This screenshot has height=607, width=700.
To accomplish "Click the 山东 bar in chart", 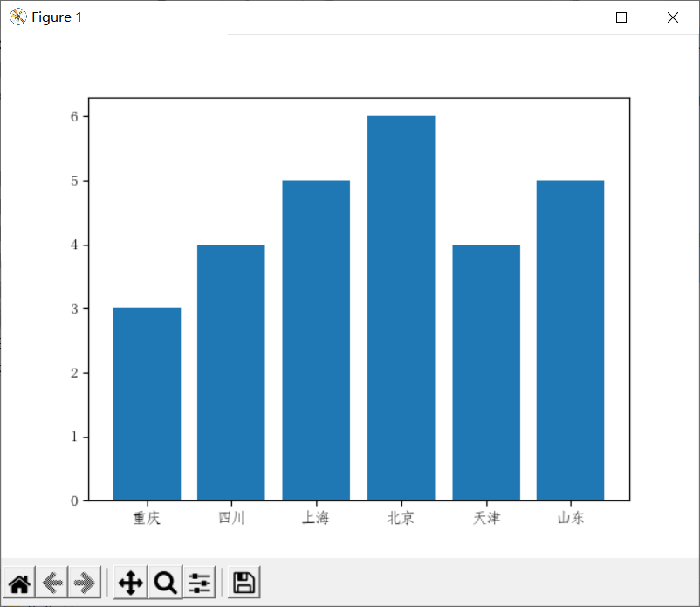I will click(571, 341).
